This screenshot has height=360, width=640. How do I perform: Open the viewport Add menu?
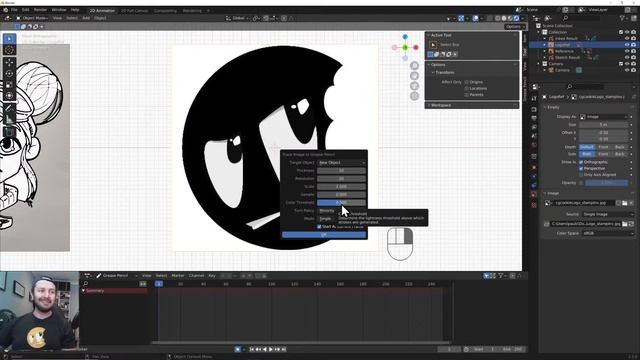[x=86, y=18]
